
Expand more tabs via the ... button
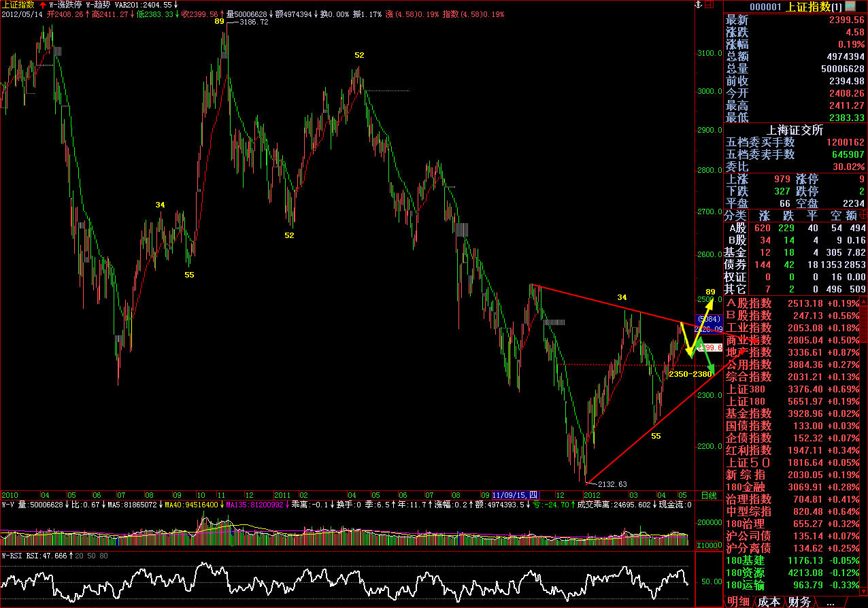click(830, 602)
